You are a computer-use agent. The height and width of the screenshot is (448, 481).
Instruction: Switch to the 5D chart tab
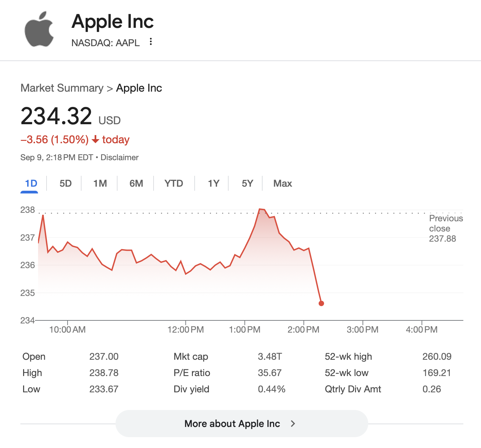(66, 184)
